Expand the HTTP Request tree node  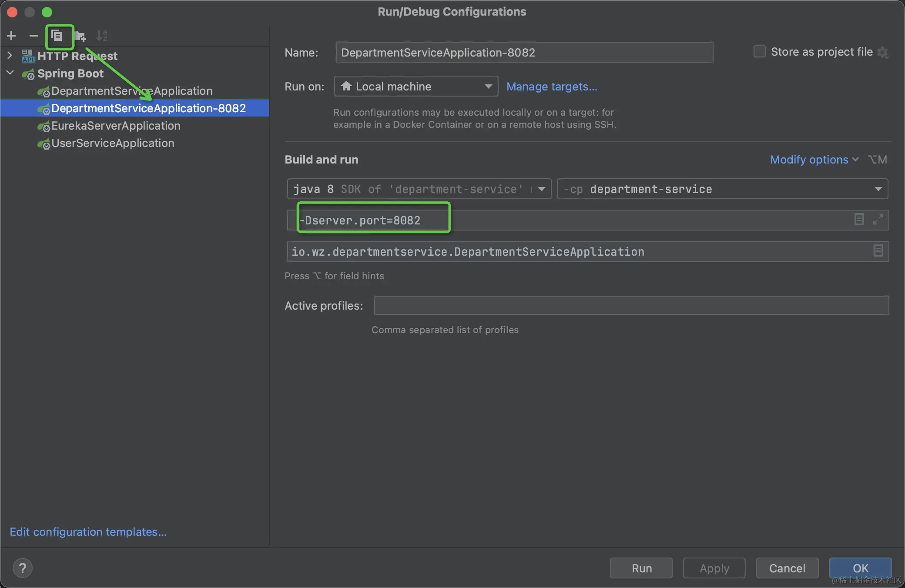click(10, 55)
